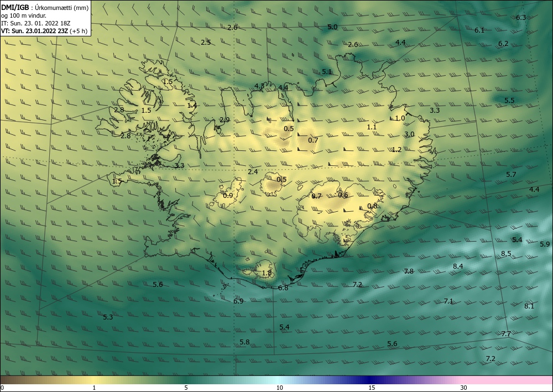
Task: Select the offshore value 5.7
Action: 511,175
